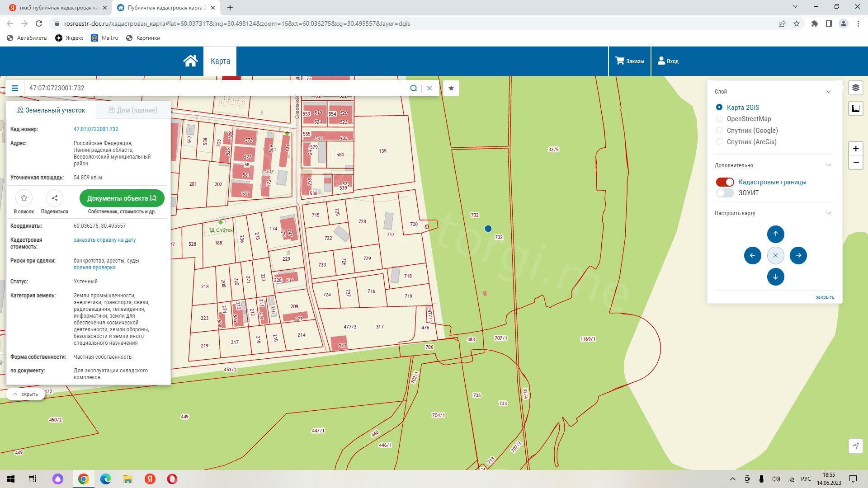Click the search magnifier icon
Screen dimensions: 868x488
click(x=413, y=88)
